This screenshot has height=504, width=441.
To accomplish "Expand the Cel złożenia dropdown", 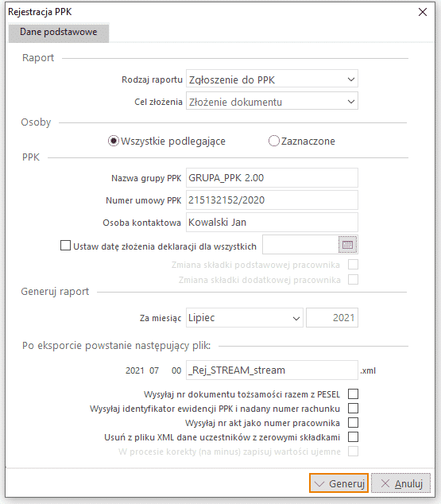I will pyautogui.click(x=272, y=101).
